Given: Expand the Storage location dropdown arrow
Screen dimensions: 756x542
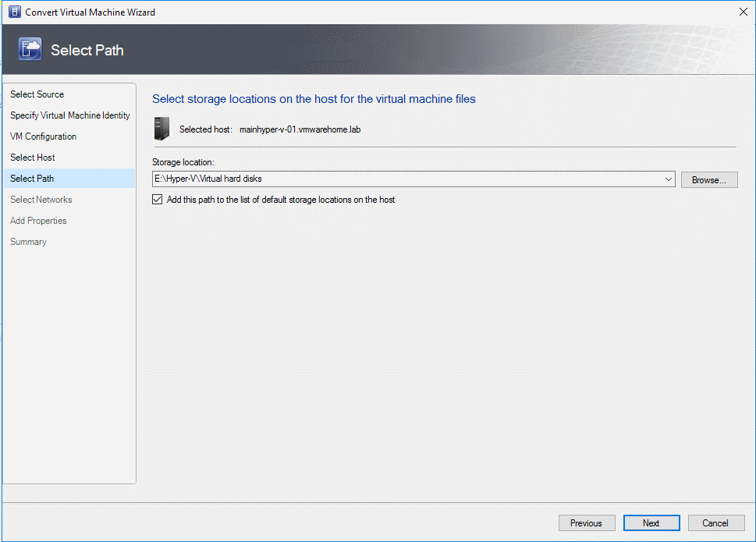Looking at the screenshot, I should click(x=669, y=179).
